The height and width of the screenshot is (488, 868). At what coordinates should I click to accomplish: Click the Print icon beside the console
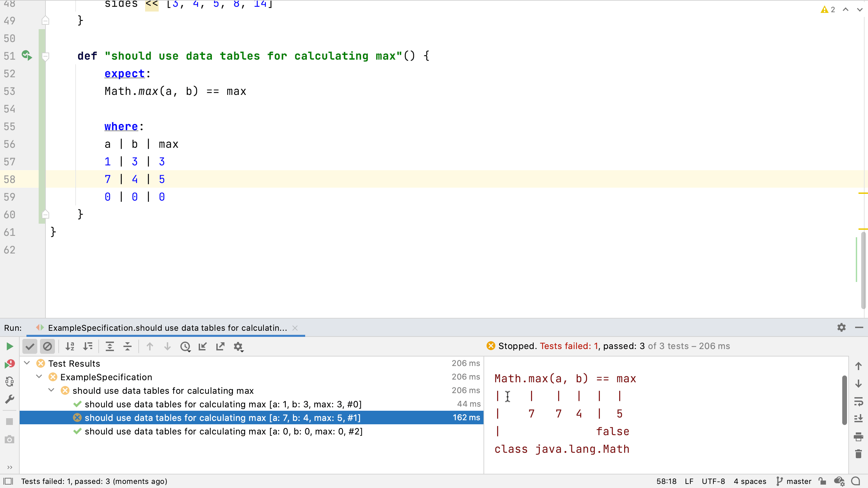point(858,436)
